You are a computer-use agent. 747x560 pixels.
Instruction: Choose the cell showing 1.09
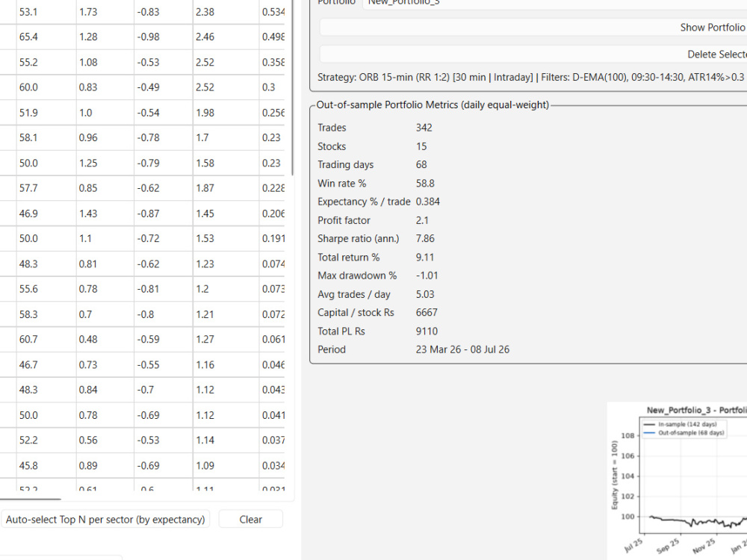click(x=226, y=466)
